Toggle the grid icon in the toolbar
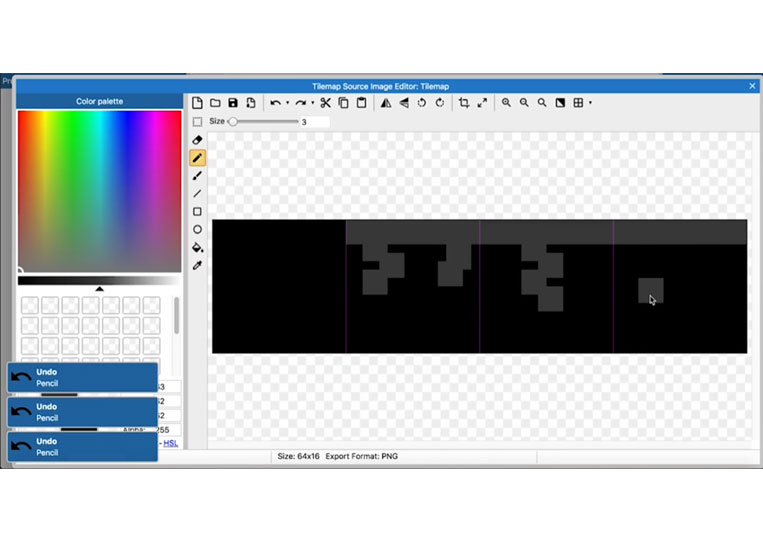The width and height of the screenshot is (763, 541). [578, 103]
